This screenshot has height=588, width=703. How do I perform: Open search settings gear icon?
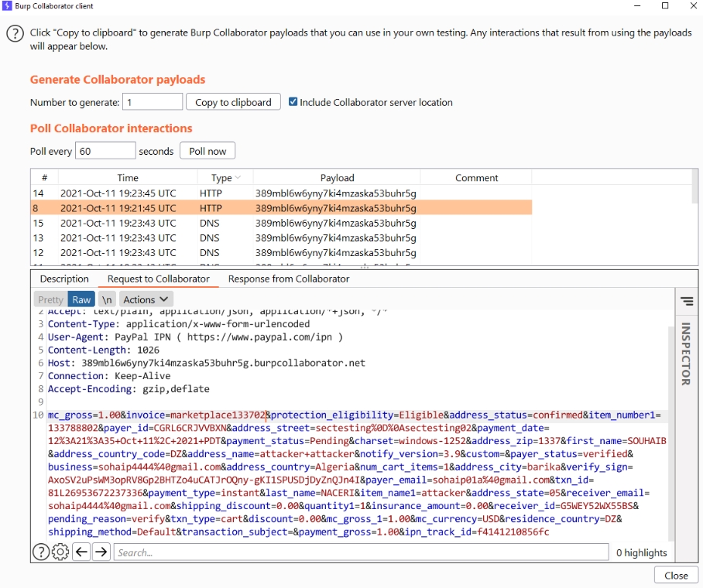coord(60,552)
